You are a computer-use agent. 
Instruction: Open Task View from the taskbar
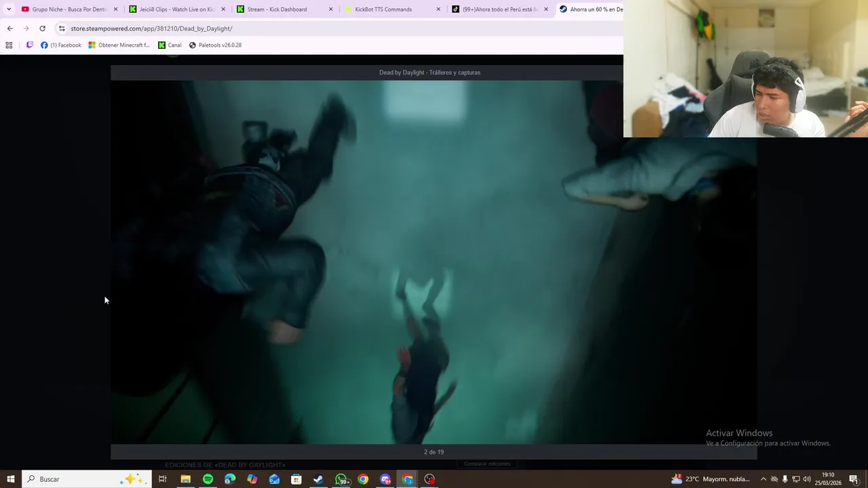point(163,479)
